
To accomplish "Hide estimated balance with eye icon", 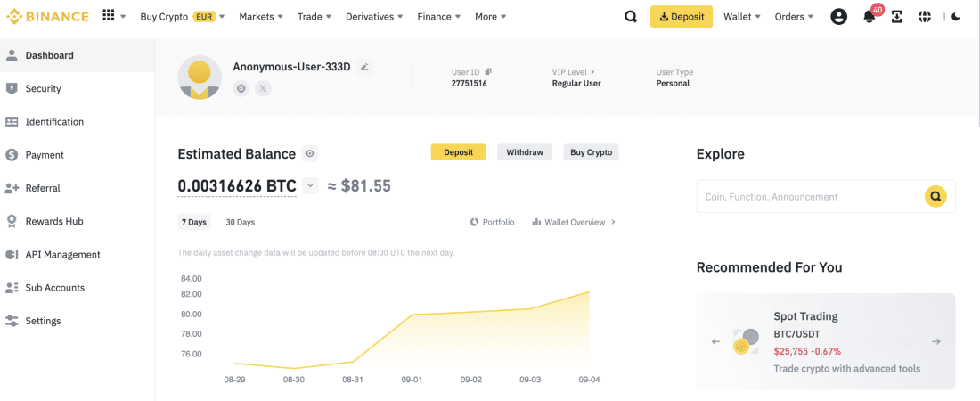I will coord(310,153).
